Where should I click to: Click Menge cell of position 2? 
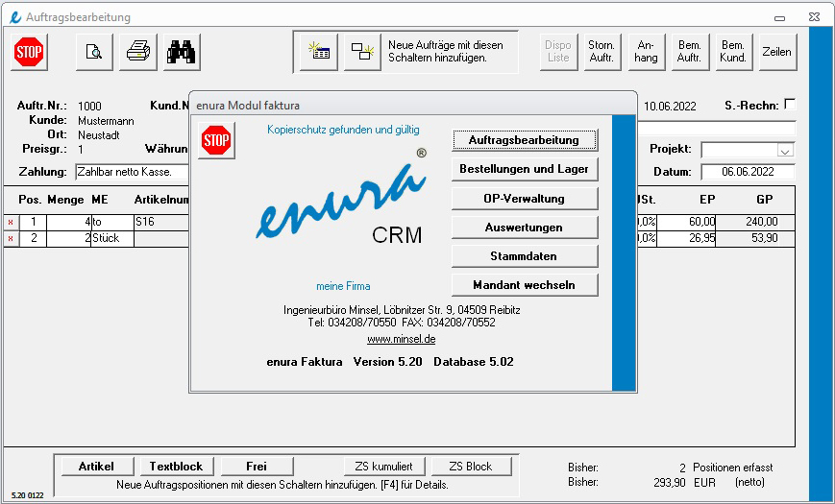click(69, 239)
